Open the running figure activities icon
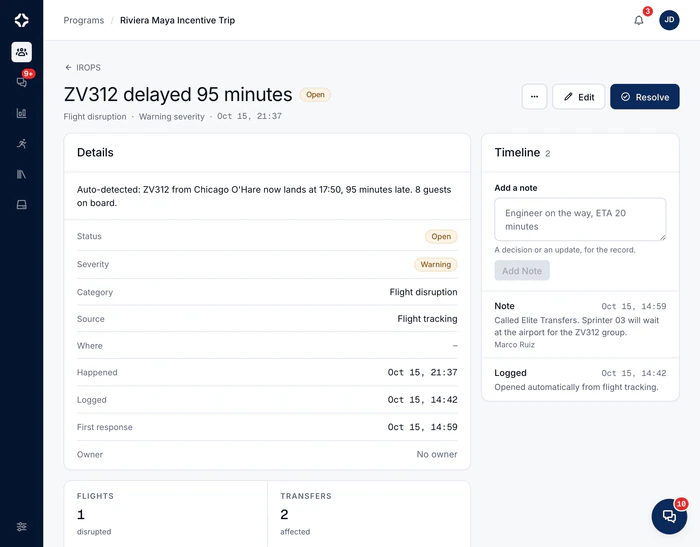This screenshot has width=700, height=547. [21, 144]
